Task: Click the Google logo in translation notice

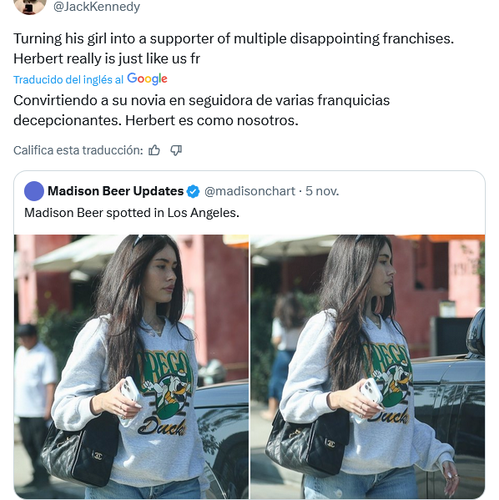Action: click(x=147, y=79)
